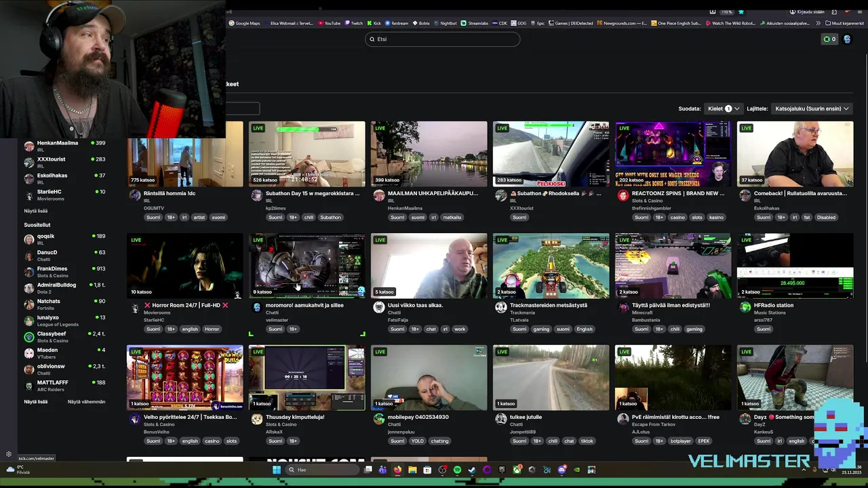Open the REACTOONZ SPINS stream thumbnail
Viewport: 868px width, 488px height.
click(673, 154)
